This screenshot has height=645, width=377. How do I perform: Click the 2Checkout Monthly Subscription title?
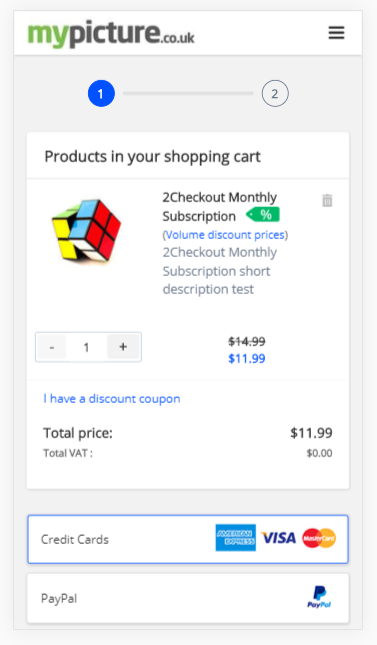coord(219,206)
